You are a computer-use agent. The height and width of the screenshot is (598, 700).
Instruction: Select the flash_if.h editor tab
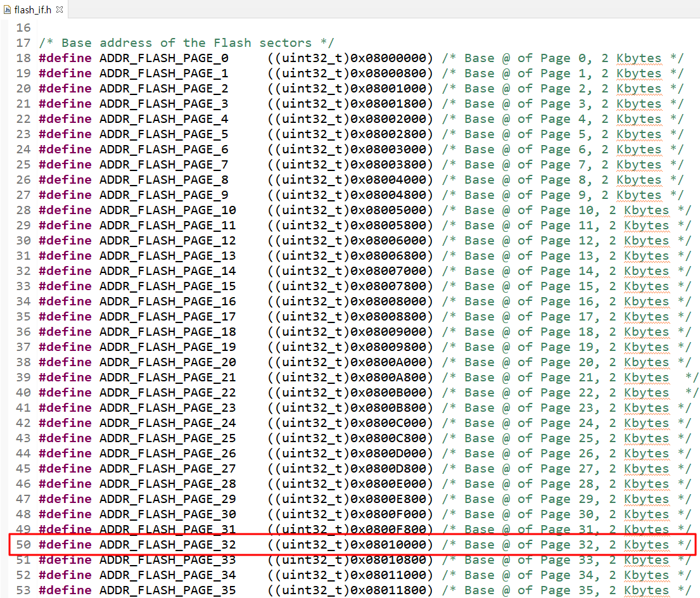[32, 10]
